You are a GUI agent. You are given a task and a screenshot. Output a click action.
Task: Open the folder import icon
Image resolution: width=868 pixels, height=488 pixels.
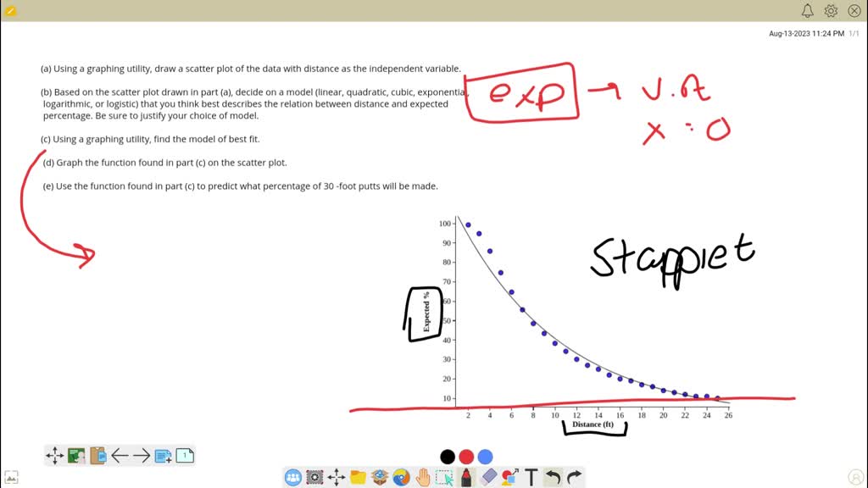click(357, 477)
